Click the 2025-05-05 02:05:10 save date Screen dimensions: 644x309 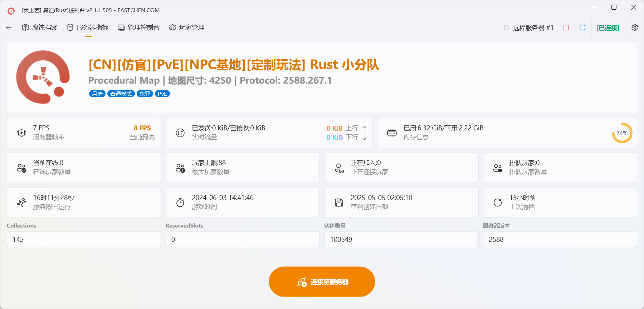381,198
